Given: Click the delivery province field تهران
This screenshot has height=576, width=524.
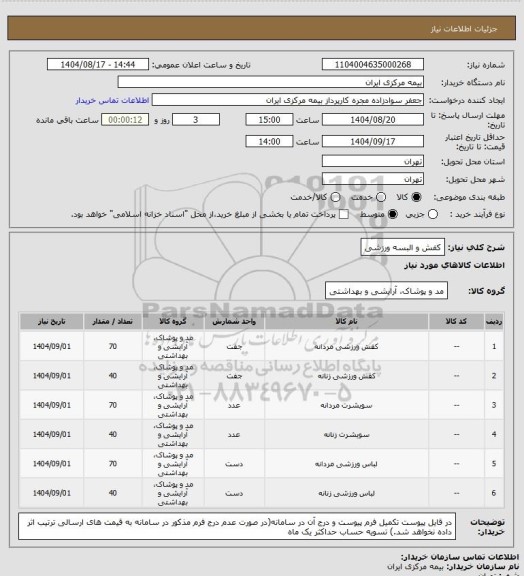Looking at the screenshot, I should [x=373, y=161].
